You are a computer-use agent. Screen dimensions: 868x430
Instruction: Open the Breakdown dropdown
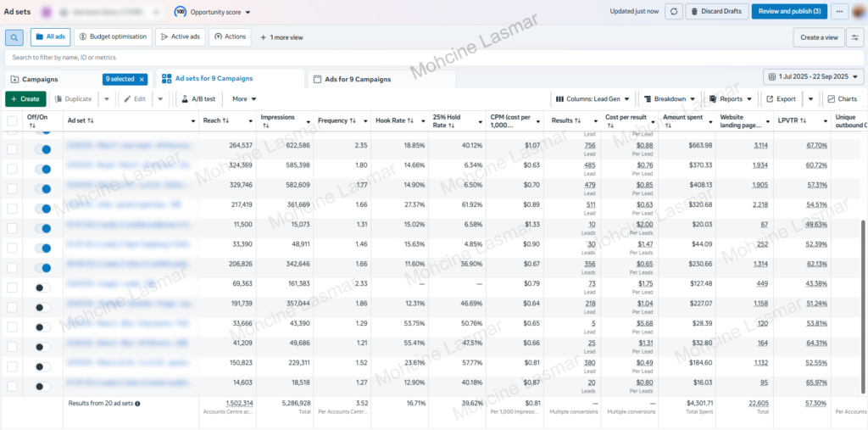670,99
